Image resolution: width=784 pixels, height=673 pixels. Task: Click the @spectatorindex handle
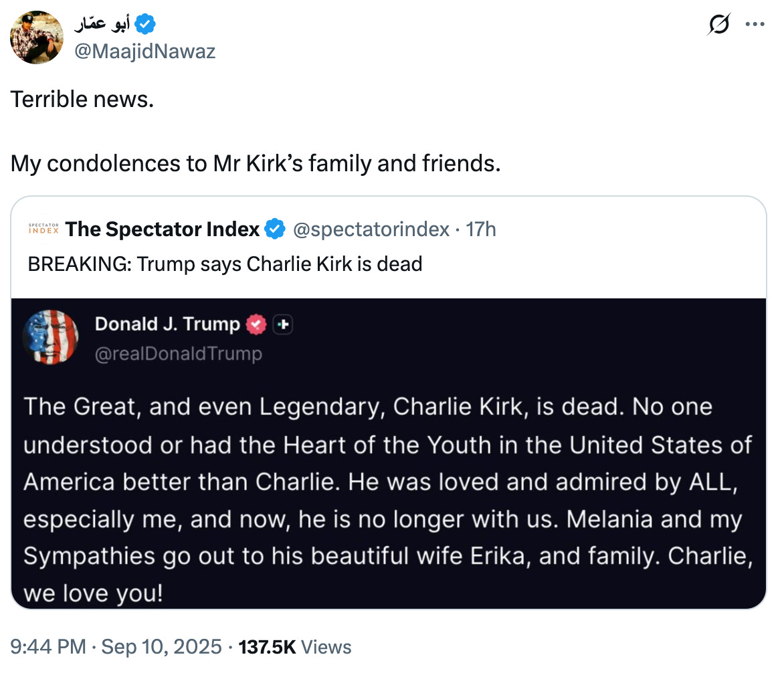pos(371,229)
